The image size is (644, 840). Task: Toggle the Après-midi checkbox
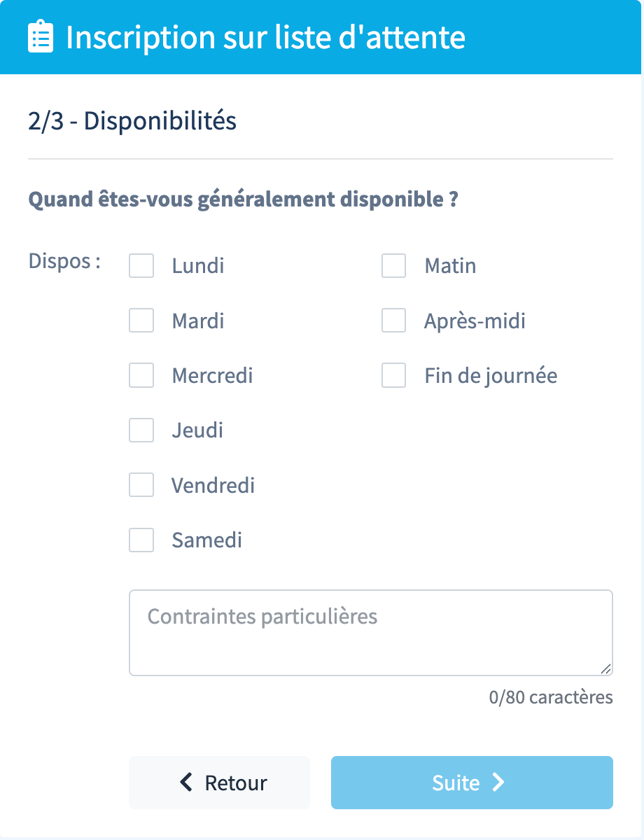[393, 321]
